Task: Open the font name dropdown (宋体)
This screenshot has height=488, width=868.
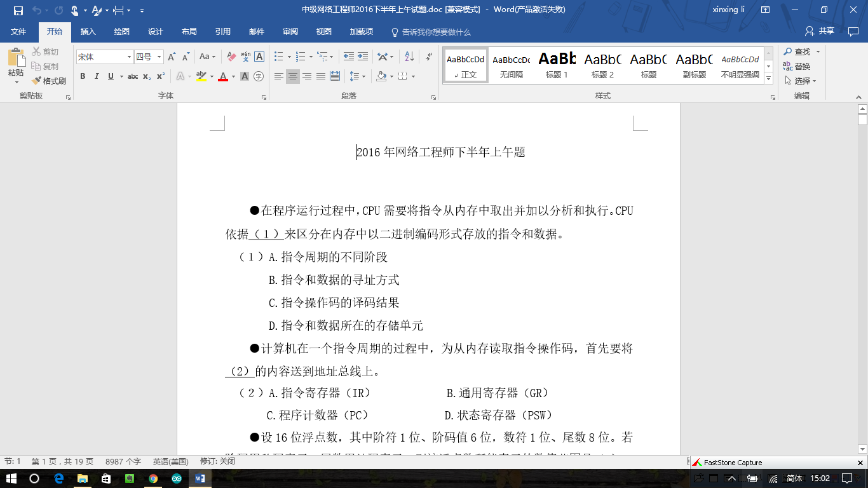Action: point(129,57)
